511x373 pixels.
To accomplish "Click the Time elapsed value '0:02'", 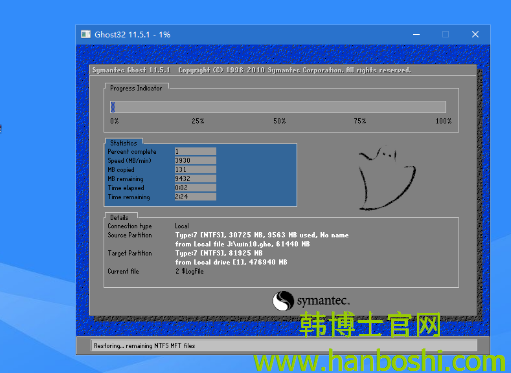I will tap(195, 187).
